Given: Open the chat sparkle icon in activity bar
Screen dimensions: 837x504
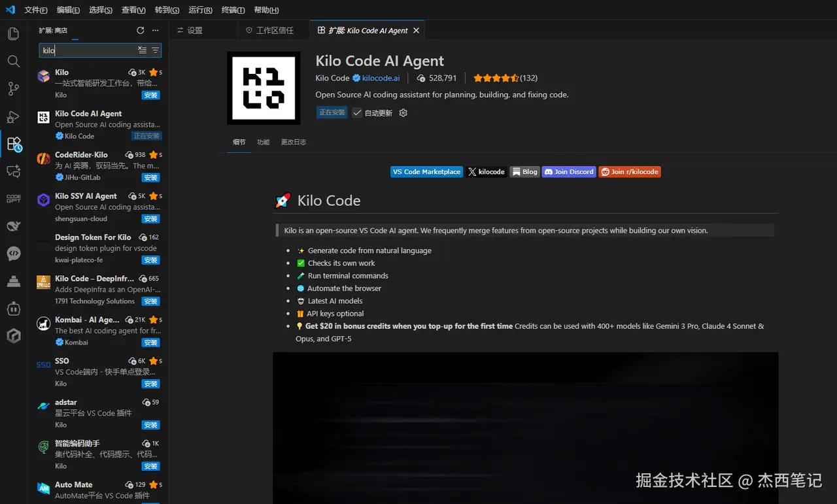Looking at the screenshot, I should point(13,171).
